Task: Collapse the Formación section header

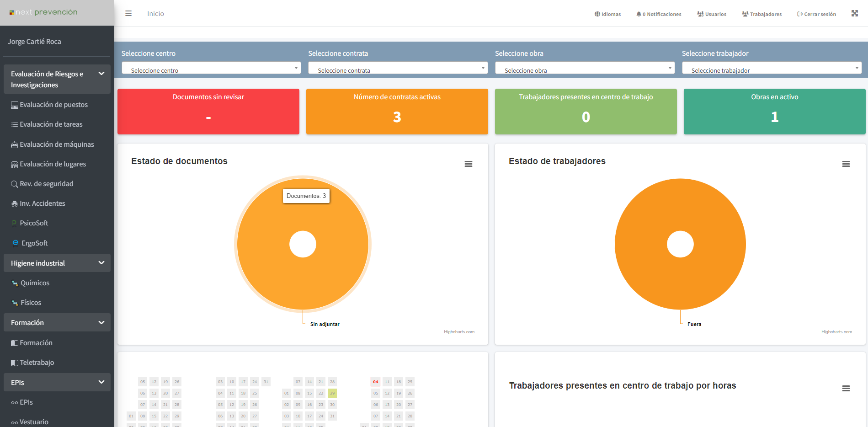Action: [x=57, y=322]
